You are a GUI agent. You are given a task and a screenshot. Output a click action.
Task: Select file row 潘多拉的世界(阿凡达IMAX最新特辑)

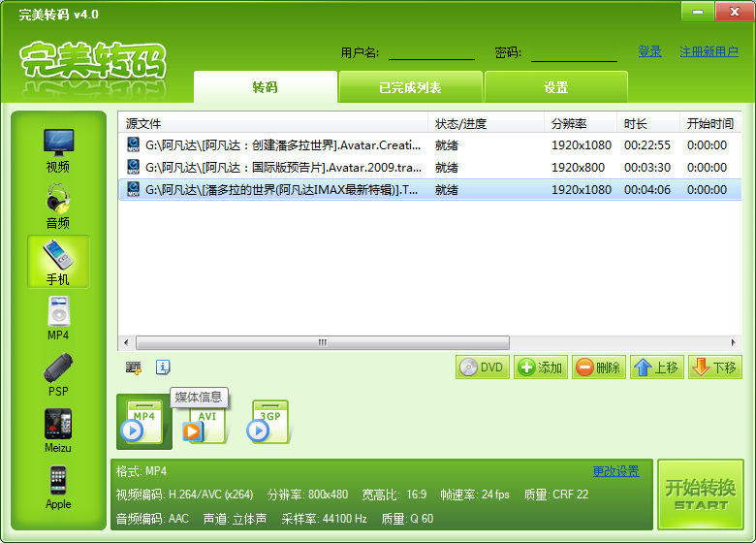tap(429, 189)
